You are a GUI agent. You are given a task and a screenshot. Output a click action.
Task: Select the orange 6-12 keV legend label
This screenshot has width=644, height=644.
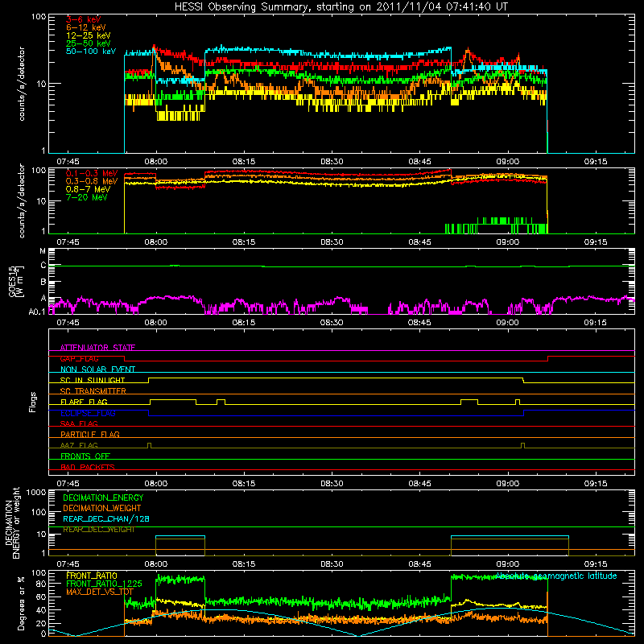point(86,27)
